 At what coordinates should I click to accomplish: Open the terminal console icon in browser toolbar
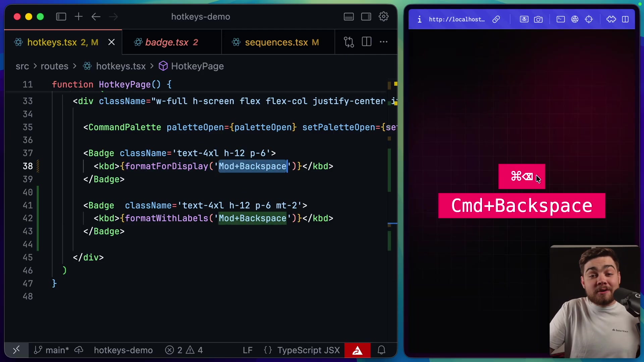(561, 19)
